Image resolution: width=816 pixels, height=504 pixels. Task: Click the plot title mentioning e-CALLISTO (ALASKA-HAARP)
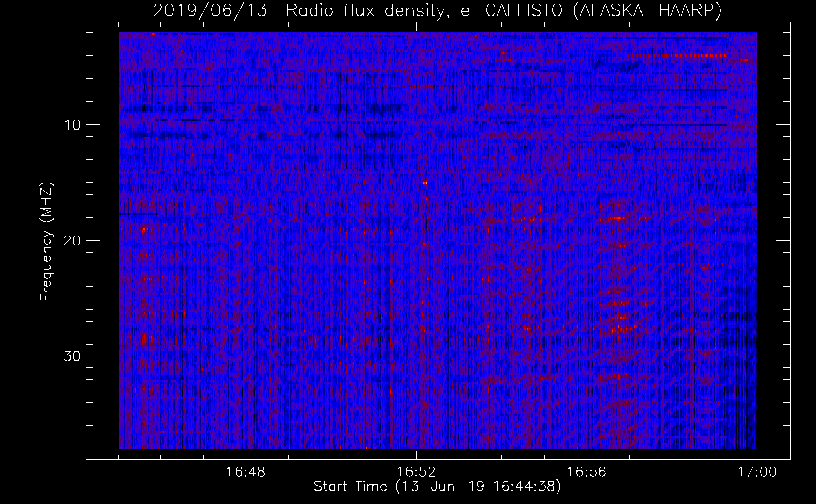click(437, 10)
